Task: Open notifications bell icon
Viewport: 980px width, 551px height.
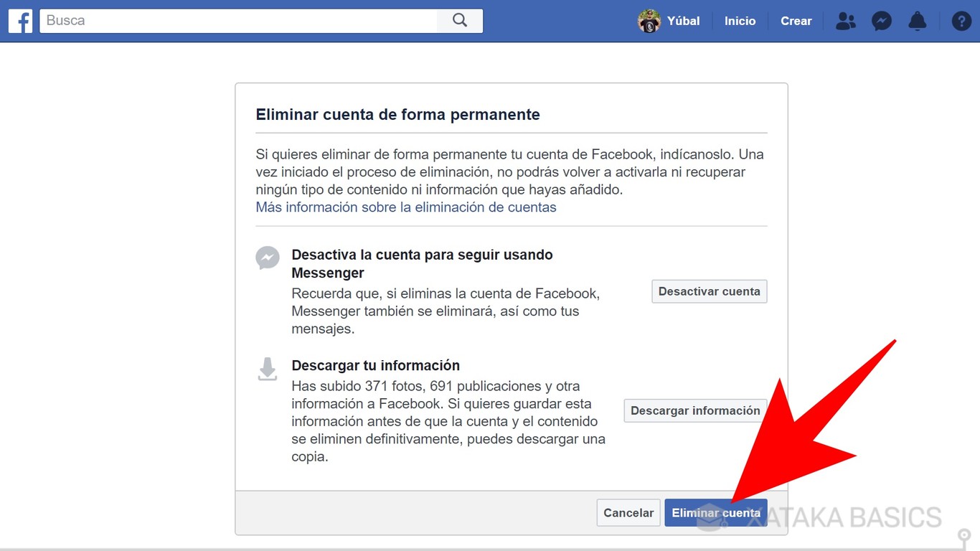Action: 918,21
